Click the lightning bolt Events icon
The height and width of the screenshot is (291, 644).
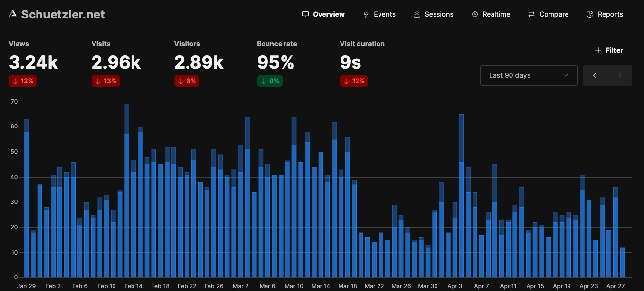tap(366, 14)
